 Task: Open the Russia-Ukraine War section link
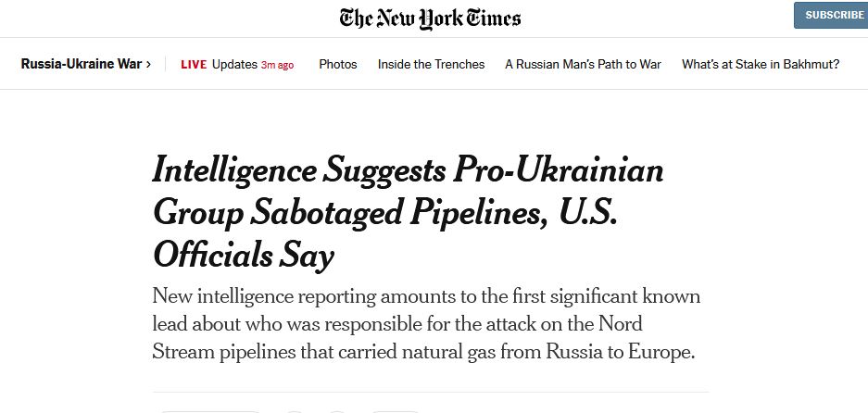pyautogui.click(x=82, y=64)
